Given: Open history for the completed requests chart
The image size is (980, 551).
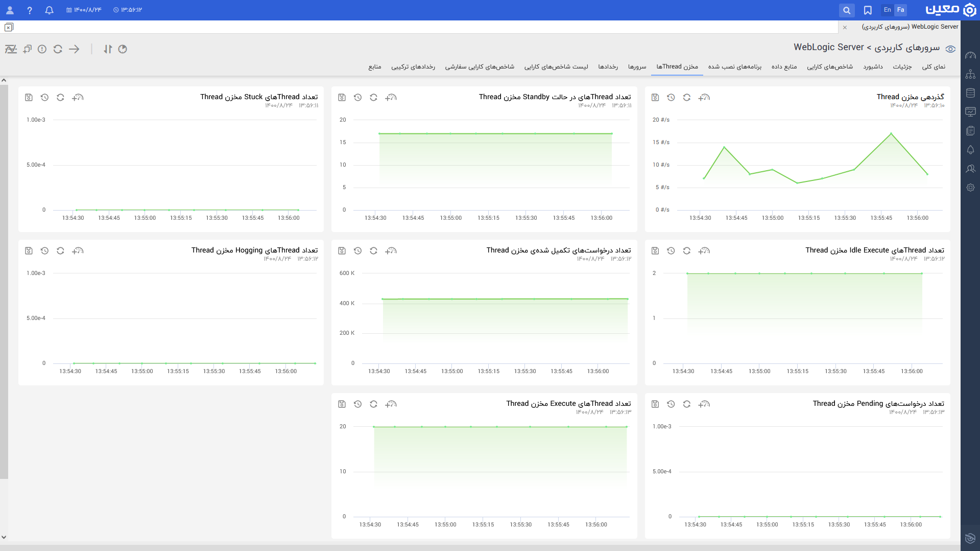Looking at the screenshot, I should (x=357, y=251).
